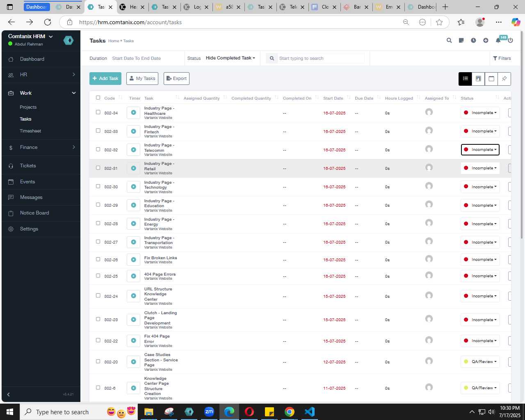The height and width of the screenshot is (420, 525).
Task: Expand the HR sidebar menu
Action: click(x=41, y=75)
